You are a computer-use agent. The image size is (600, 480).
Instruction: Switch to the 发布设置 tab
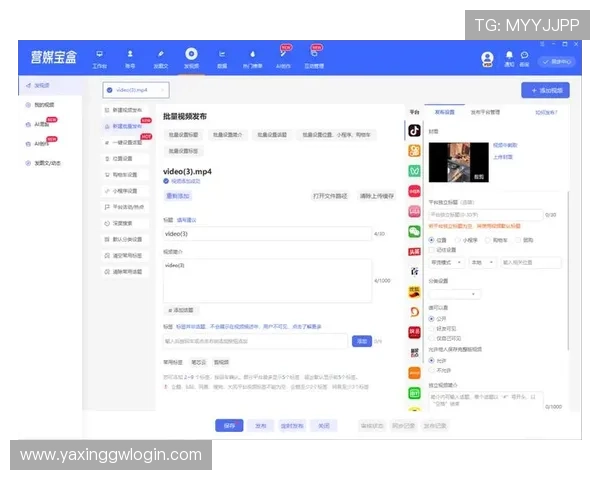tap(445, 112)
